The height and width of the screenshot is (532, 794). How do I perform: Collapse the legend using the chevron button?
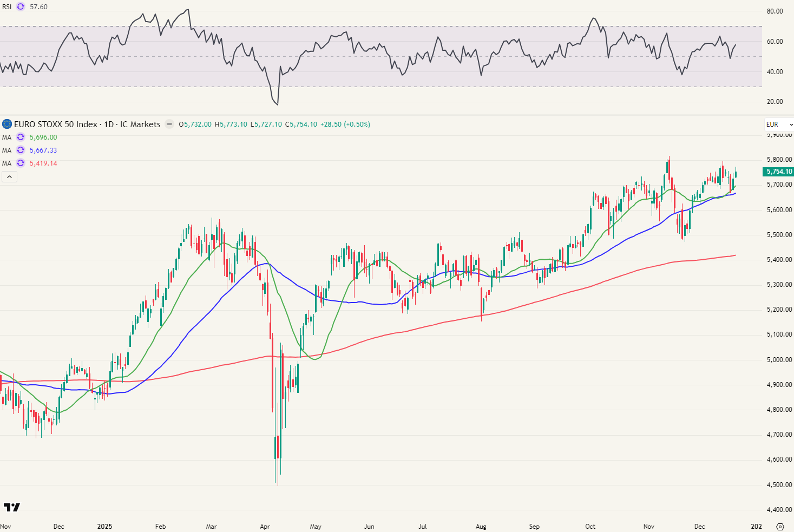9,176
